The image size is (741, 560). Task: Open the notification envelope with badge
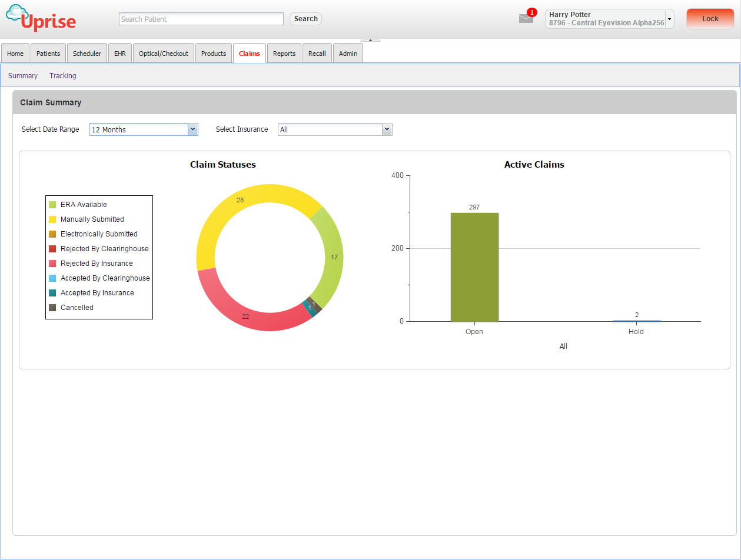(526, 18)
